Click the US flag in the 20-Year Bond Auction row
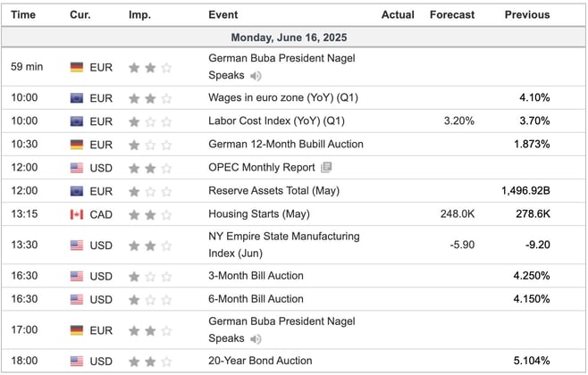 click(x=77, y=361)
